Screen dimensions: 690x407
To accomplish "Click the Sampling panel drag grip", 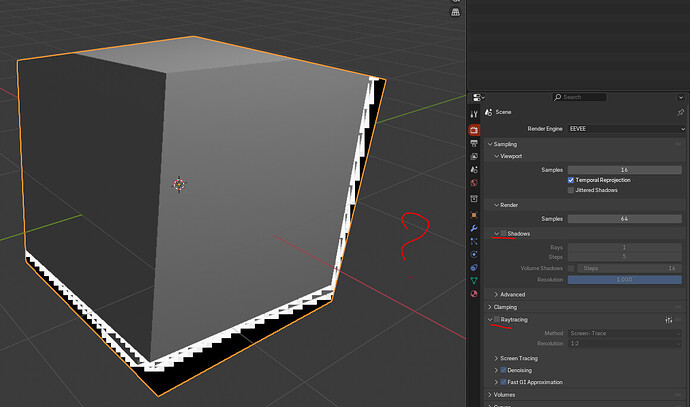I will pyautogui.click(x=678, y=144).
